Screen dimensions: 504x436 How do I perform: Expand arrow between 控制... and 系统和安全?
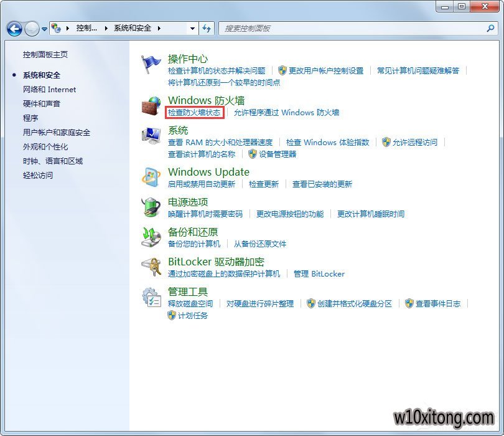[106, 28]
